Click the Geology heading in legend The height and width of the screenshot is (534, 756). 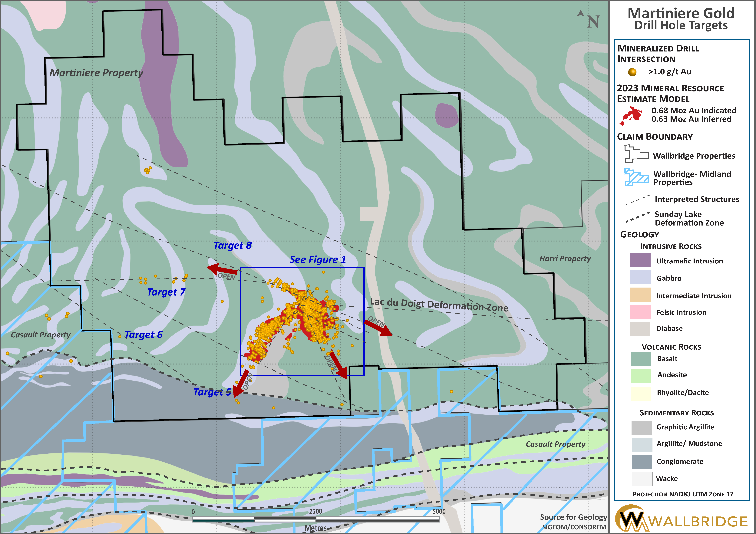tap(639, 234)
